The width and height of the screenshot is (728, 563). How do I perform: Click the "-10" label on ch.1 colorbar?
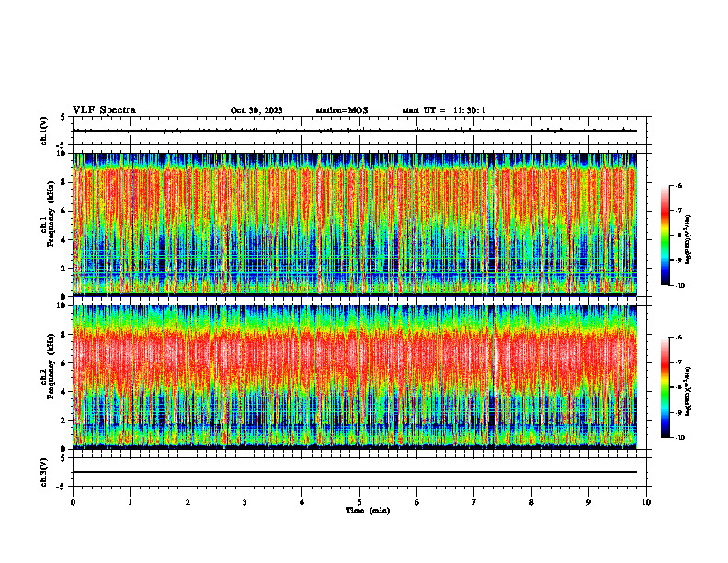pyautogui.click(x=680, y=286)
